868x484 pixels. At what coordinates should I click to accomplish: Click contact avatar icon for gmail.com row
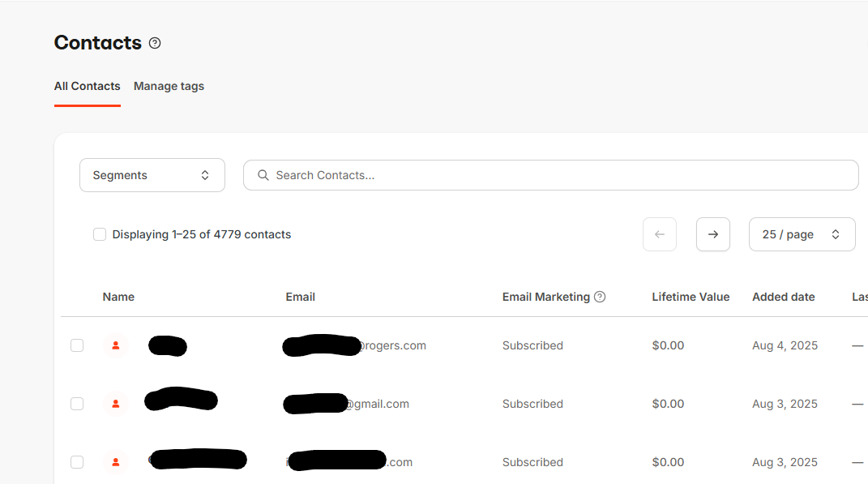[x=116, y=404]
